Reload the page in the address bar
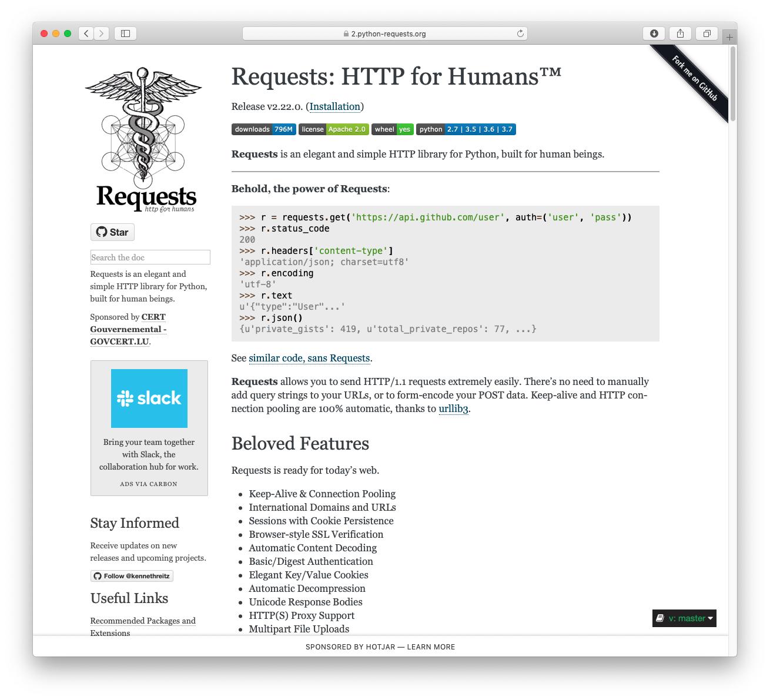Screen dimensions: 770x700 pos(520,34)
